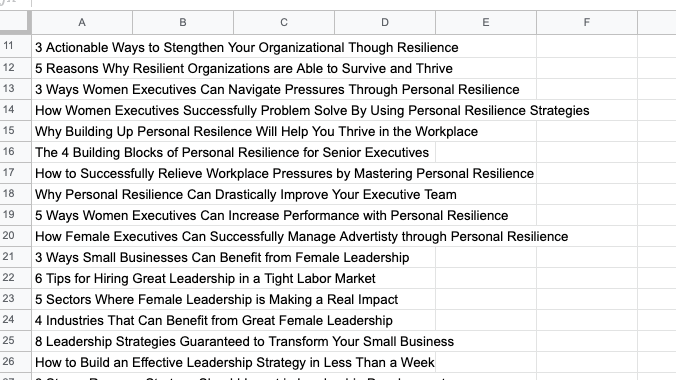Click empty cell E23

[x=486, y=299]
